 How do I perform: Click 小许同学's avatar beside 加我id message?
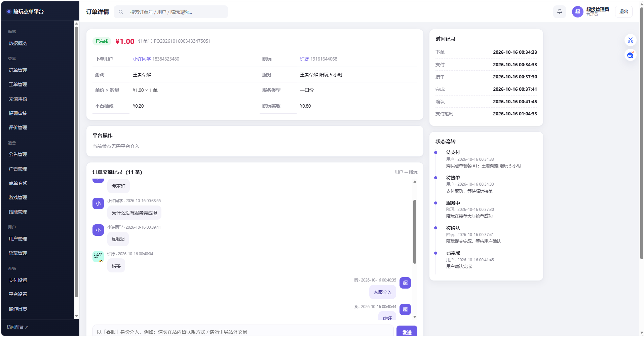(x=98, y=230)
